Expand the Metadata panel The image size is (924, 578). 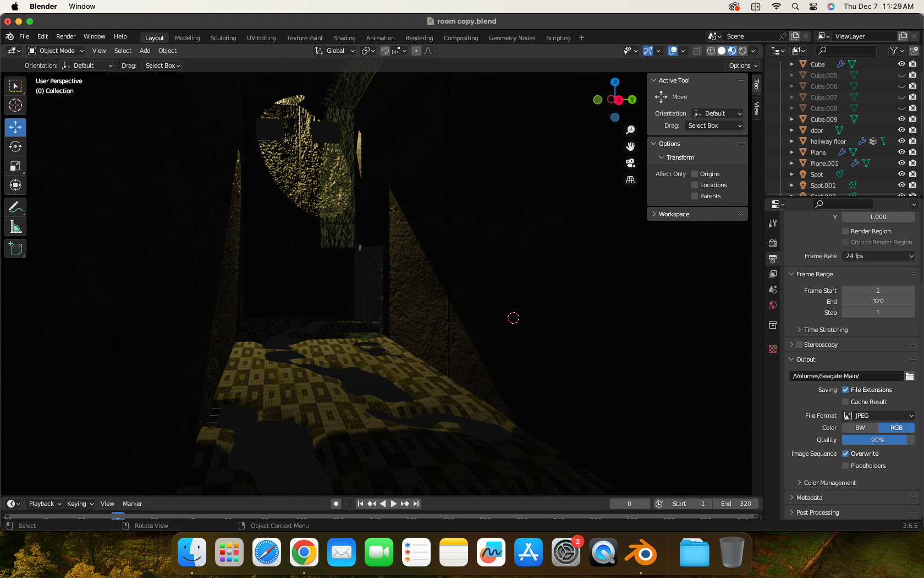tap(809, 498)
